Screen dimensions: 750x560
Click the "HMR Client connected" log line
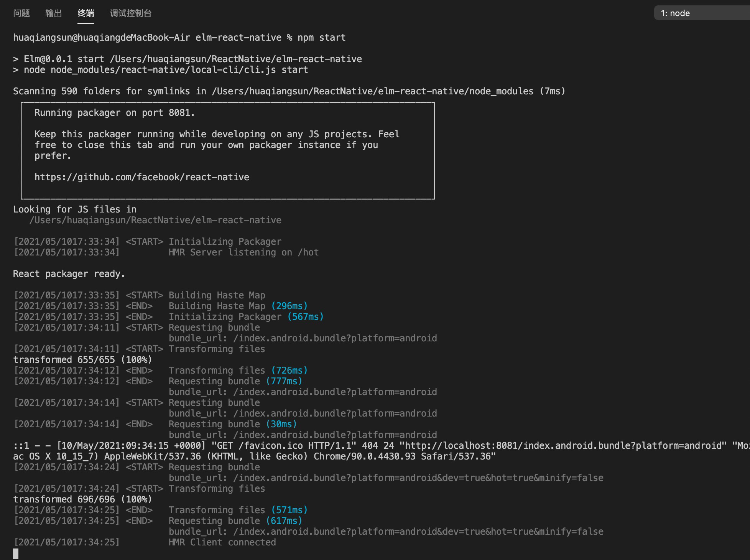[x=222, y=542]
